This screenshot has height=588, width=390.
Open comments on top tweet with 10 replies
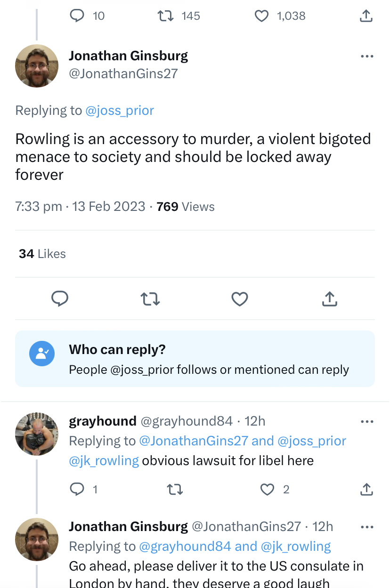pos(77,16)
